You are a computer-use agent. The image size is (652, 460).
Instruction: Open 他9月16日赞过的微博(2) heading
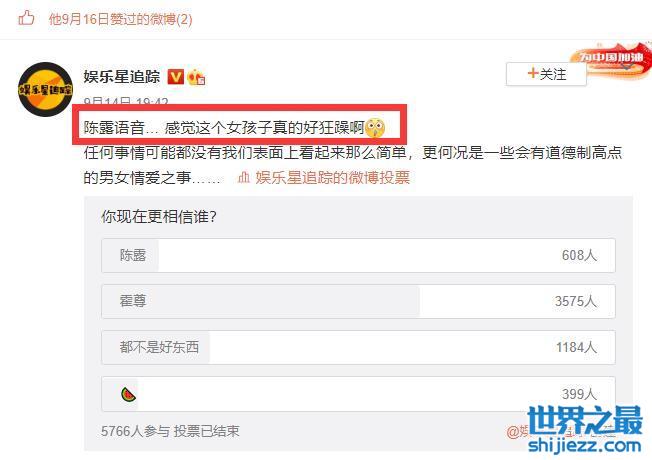pos(121,19)
